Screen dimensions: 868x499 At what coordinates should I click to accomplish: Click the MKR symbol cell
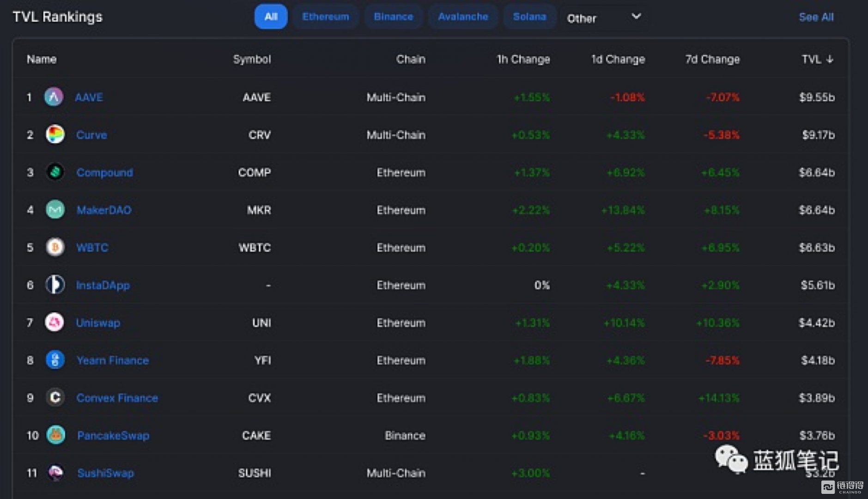point(259,210)
